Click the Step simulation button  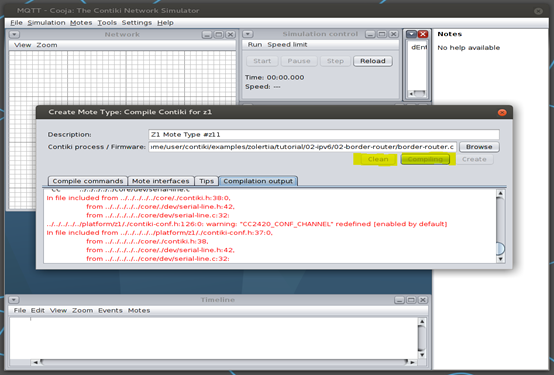[335, 61]
